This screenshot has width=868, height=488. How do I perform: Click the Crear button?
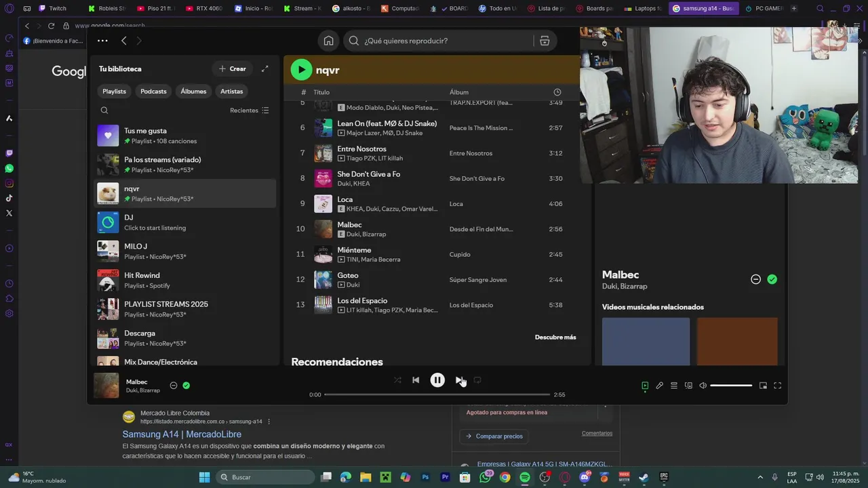233,68
